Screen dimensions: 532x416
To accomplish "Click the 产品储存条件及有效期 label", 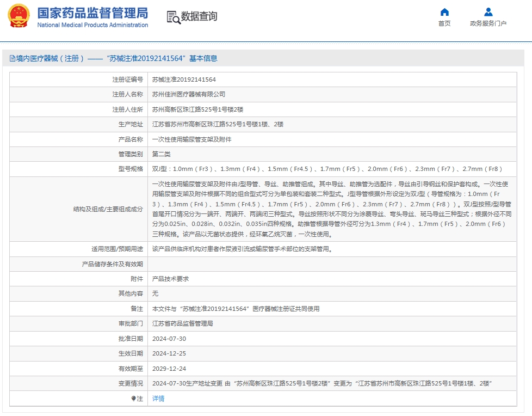I will (112, 264).
